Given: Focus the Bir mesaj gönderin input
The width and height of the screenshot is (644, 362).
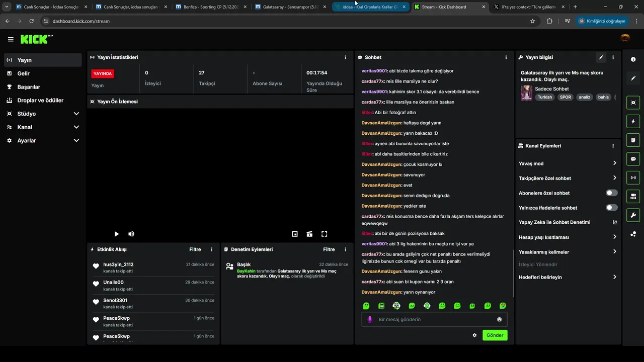Looking at the screenshot, I should coord(434,319).
